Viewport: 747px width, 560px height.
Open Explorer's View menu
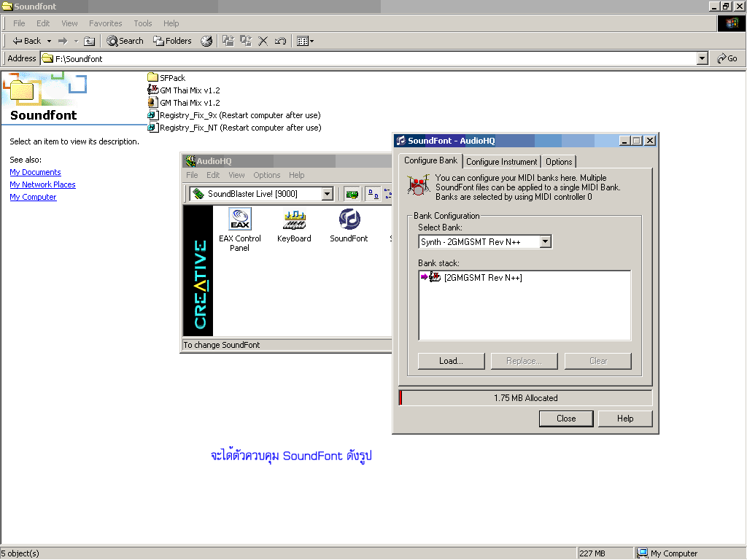(69, 23)
